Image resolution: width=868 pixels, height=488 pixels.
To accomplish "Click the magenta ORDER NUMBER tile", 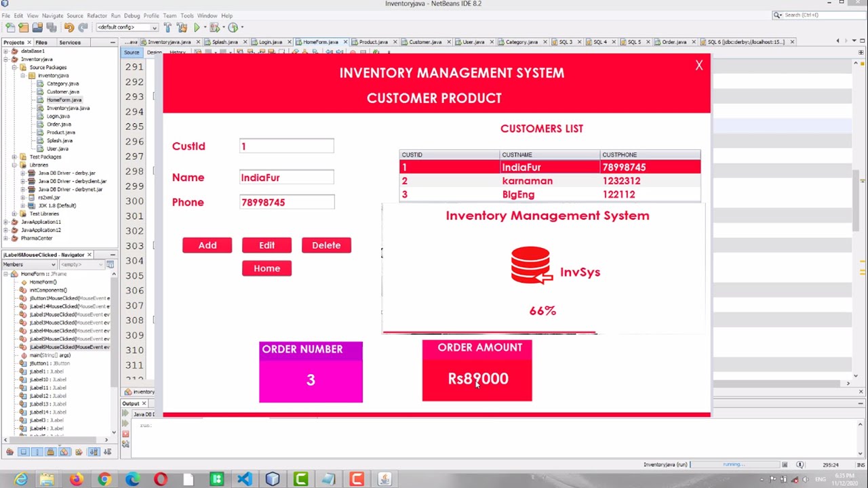I will click(311, 372).
